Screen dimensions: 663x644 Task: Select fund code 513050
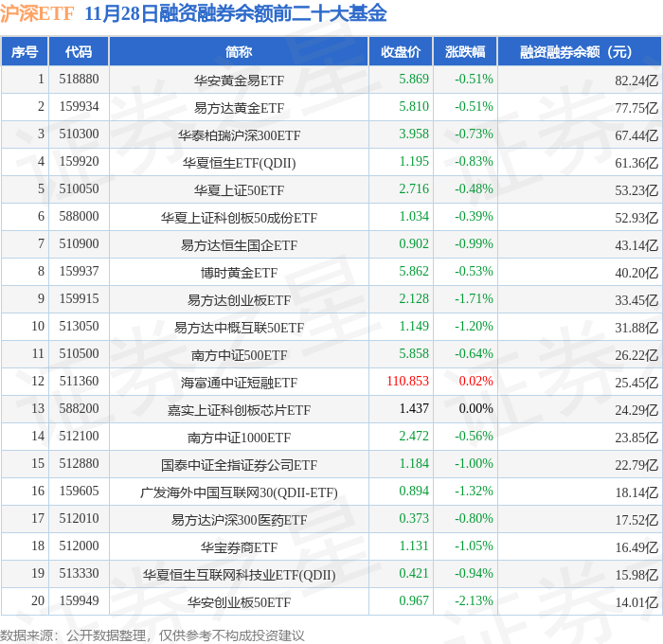coord(79,327)
